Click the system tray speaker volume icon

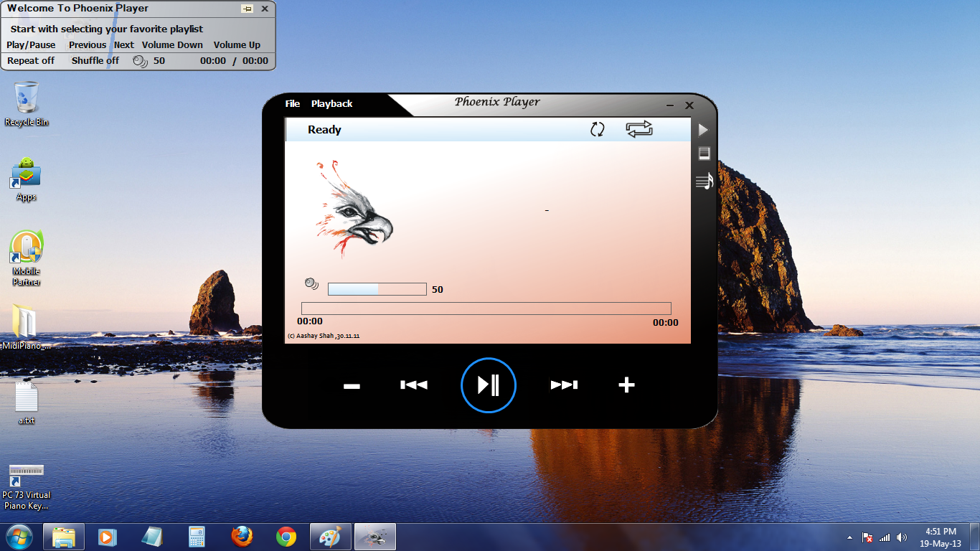click(902, 537)
